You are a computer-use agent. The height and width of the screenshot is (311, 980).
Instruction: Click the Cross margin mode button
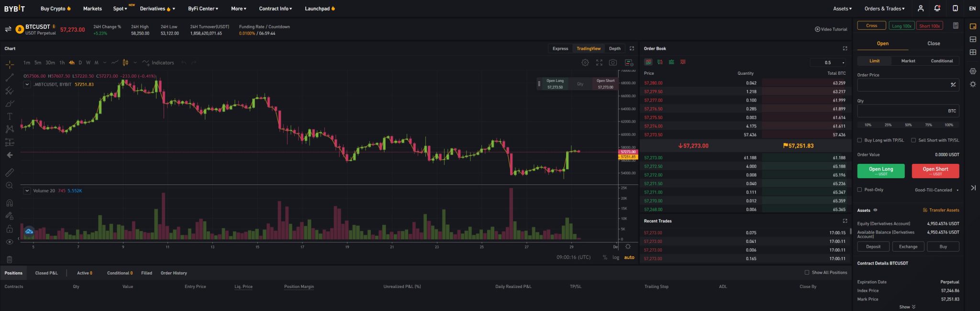coord(872,26)
